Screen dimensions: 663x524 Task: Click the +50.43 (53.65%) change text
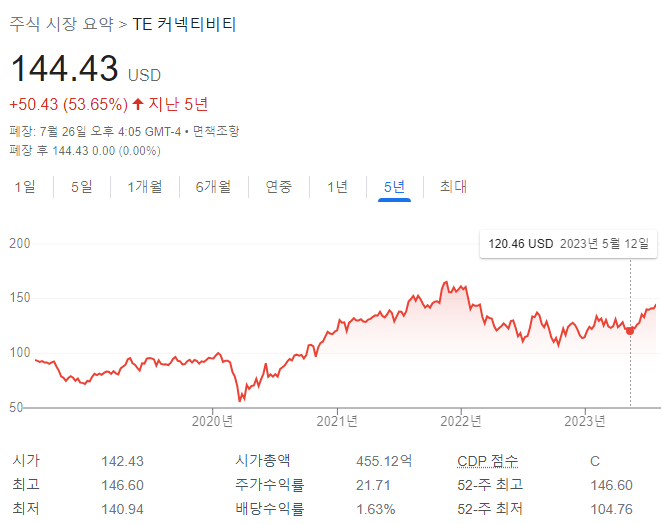point(68,104)
